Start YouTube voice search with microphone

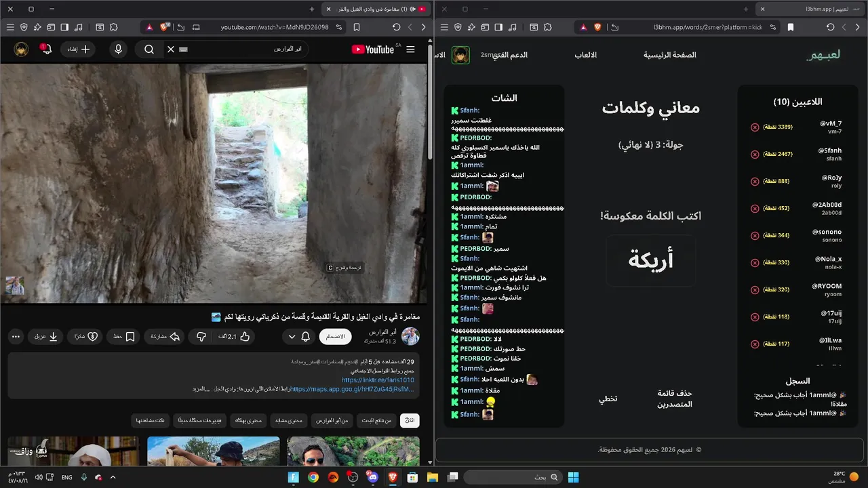[119, 49]
